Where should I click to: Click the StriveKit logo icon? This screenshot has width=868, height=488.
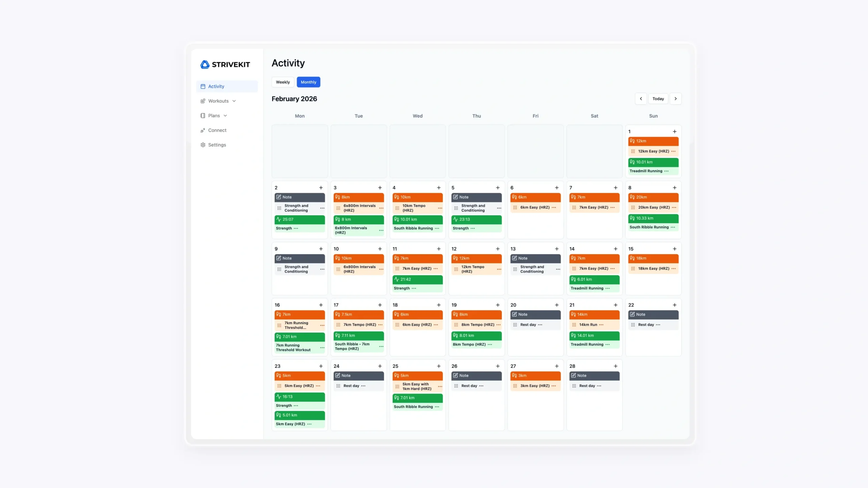click(205, 64)
